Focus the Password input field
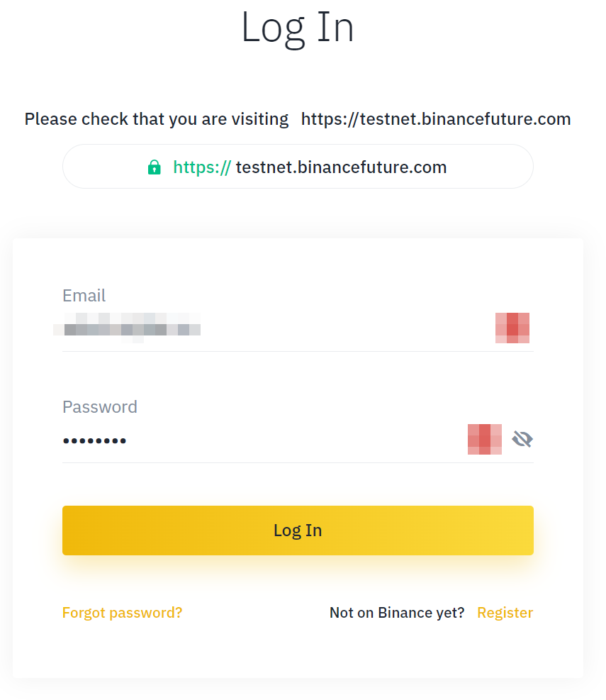The width and height of the screenshot is (606, 700). 263,440
